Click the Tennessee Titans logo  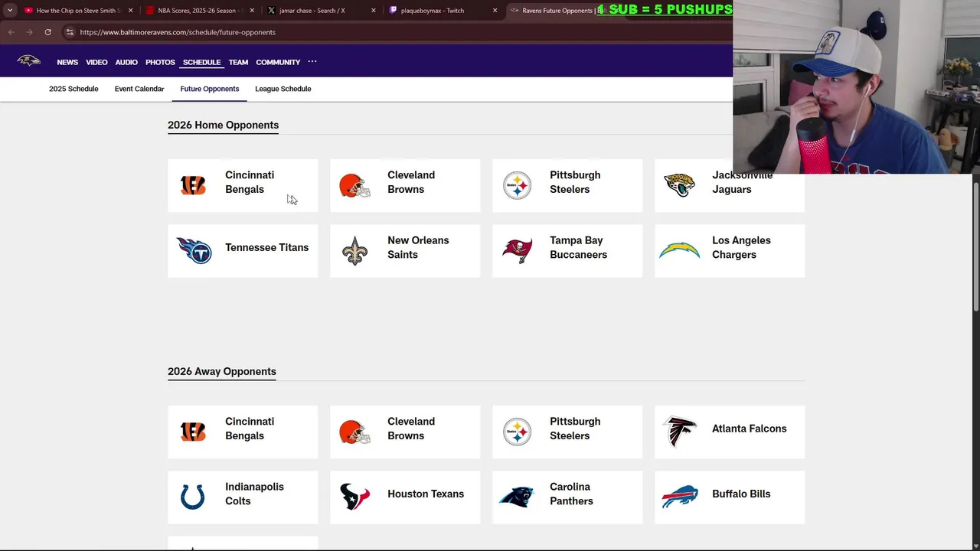pos(194,250)
